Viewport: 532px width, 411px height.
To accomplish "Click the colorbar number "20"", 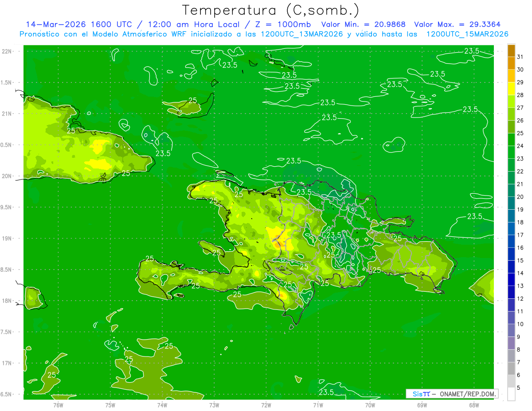I will [x=520, y=197].
